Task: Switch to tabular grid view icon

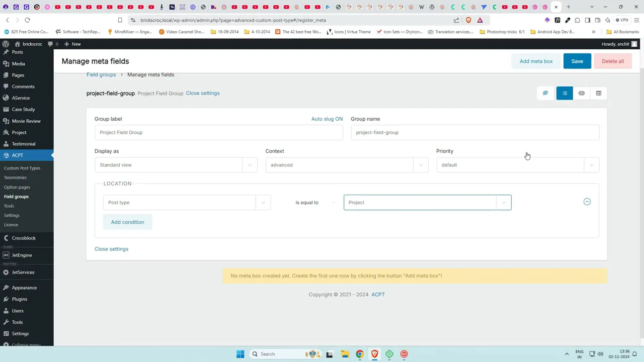Action: [x=598, y=93]
